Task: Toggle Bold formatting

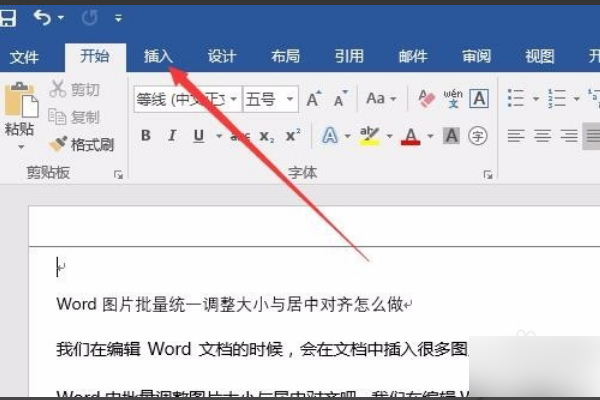Action: coord(145,135)
